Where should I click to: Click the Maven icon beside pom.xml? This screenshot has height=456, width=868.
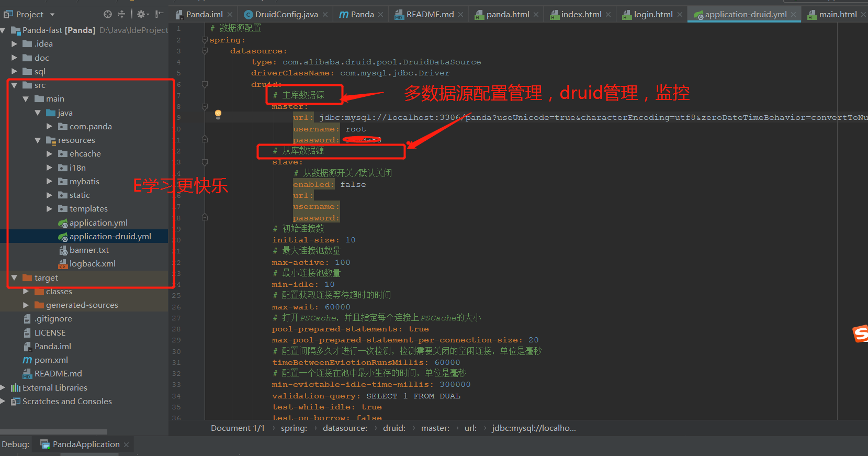coord(27,360)
